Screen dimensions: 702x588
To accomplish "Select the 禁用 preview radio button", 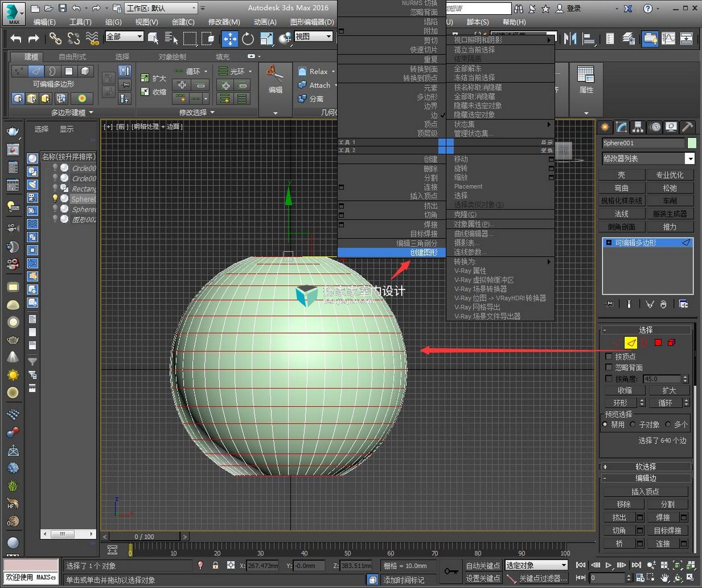I will click(x=605, y=424).
